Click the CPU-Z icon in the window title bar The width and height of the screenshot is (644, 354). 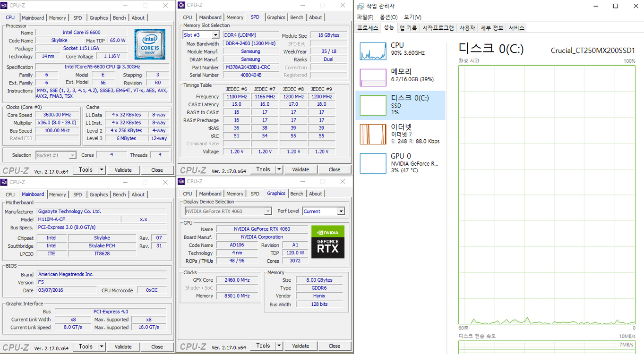tap(5, 5)
